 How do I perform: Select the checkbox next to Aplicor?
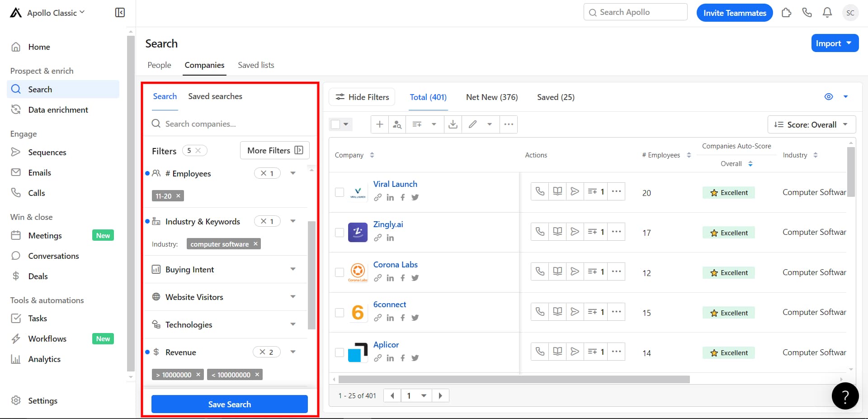[340, 353]
